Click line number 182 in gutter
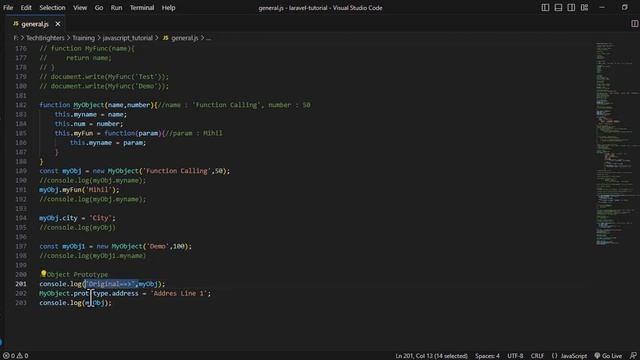Image resolution: width=640 pixels, height=360 pixels. [x=21, y=105]
